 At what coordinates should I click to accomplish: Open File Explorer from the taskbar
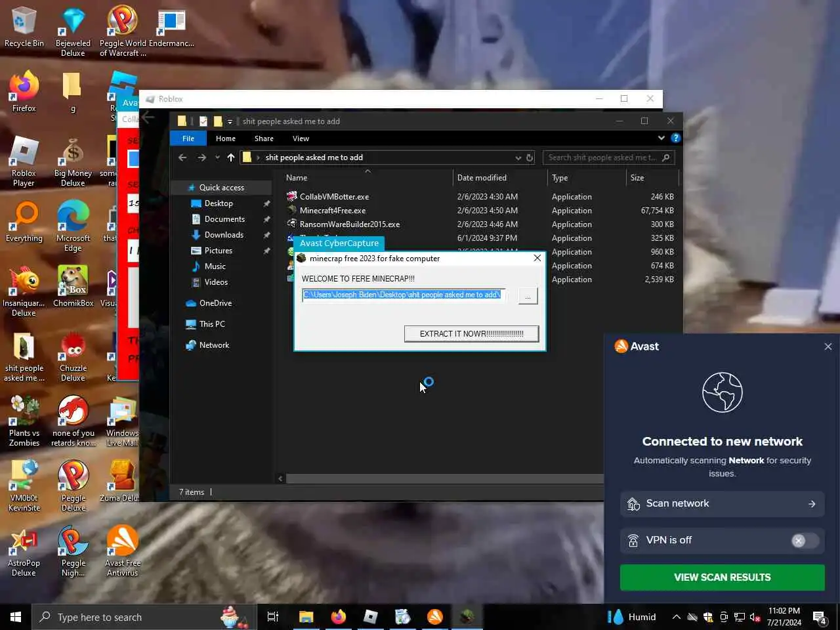coord(306,617)
